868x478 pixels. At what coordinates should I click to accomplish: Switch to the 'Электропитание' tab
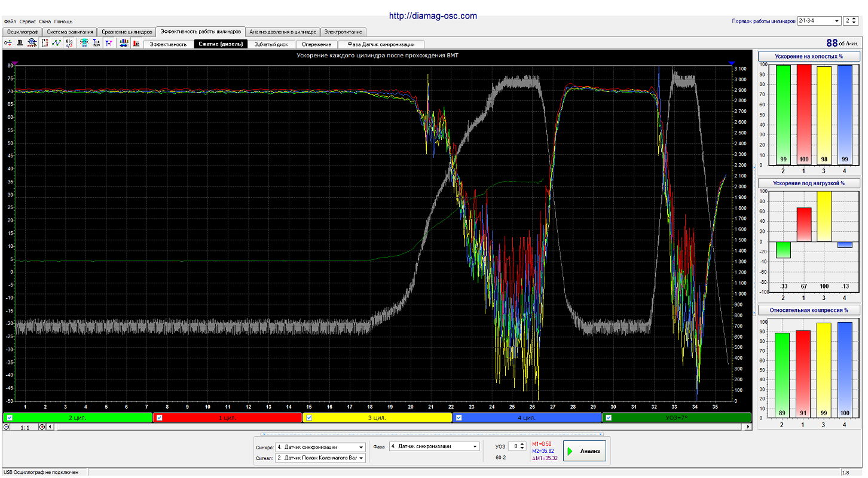coord(343,32)
